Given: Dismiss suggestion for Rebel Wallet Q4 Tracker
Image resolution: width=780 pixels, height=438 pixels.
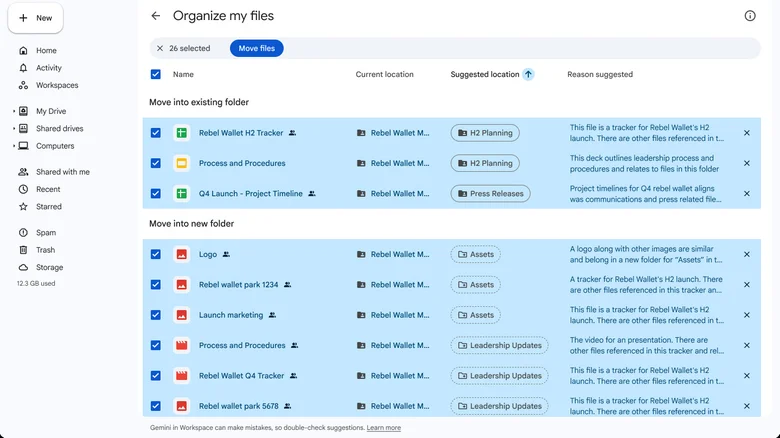Looking at the screenshot, I should coord(747,376).
